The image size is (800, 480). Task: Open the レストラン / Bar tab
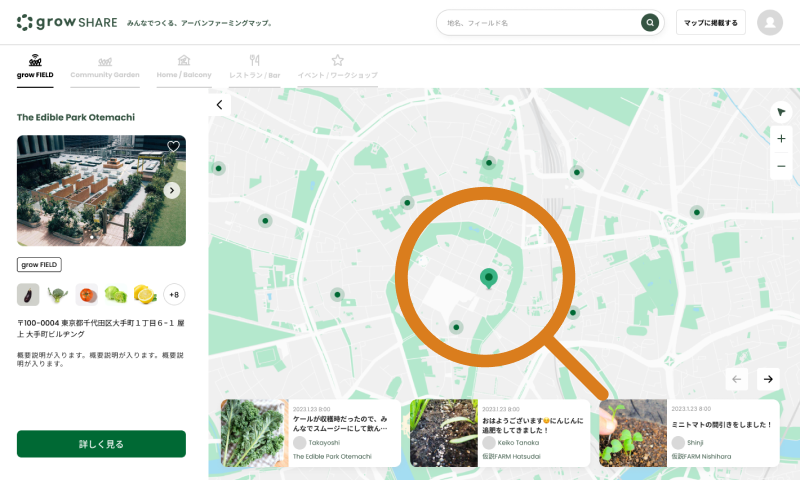254,67
